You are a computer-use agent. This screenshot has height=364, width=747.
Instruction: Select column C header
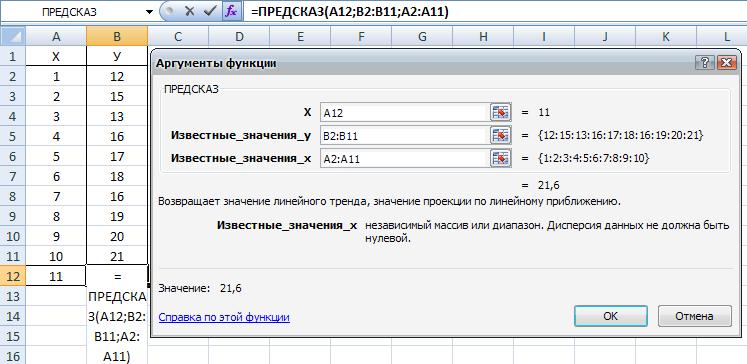(x=178, y=36)
